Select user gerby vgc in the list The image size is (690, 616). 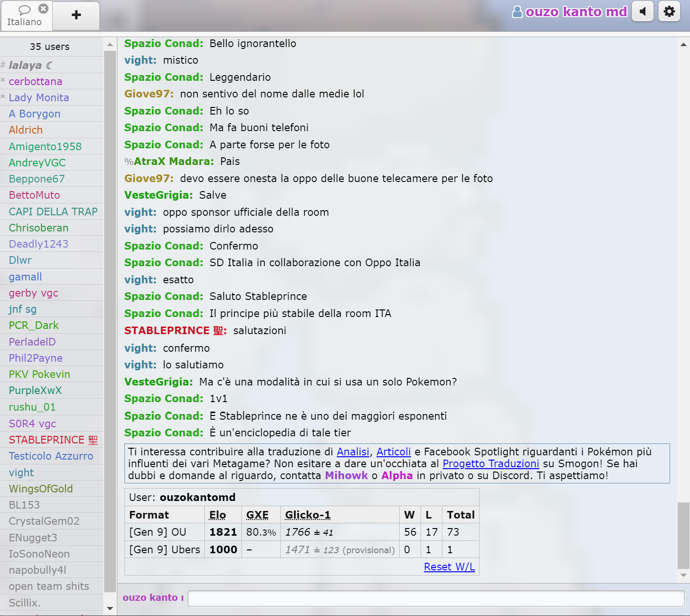pyautogui.click(x=51, y=293)
